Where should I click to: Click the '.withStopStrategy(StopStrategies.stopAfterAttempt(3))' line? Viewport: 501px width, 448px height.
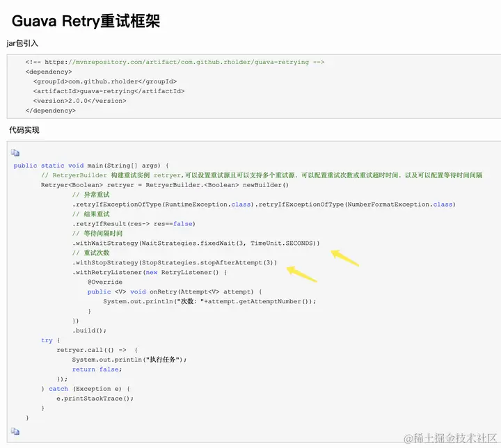coord(175,262)
